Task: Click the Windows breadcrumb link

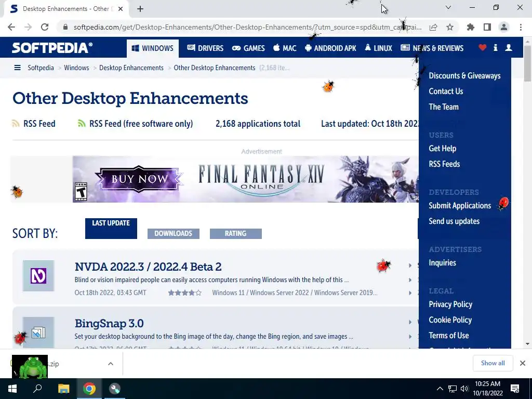Action: click(x=76, y=68)
